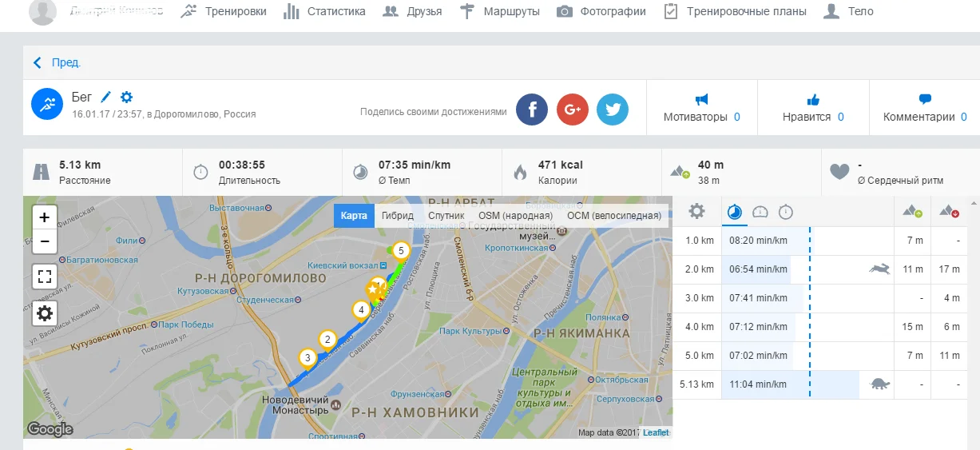This screenshot has height=450, width=980.
Task: Share workout on Twitter
Action: click(613, 110)
